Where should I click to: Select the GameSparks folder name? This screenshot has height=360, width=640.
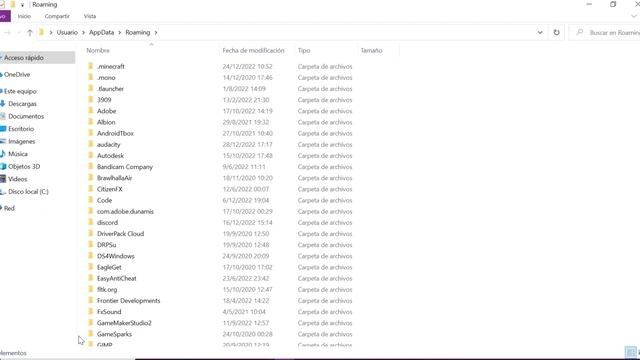(x=114, y=334)
